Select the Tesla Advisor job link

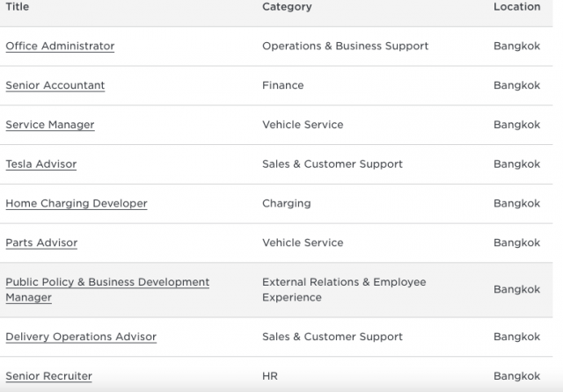coord(41,164)
